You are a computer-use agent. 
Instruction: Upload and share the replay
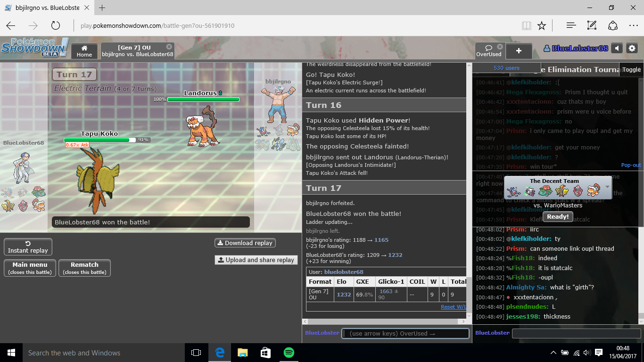click(x=256, y=260)
